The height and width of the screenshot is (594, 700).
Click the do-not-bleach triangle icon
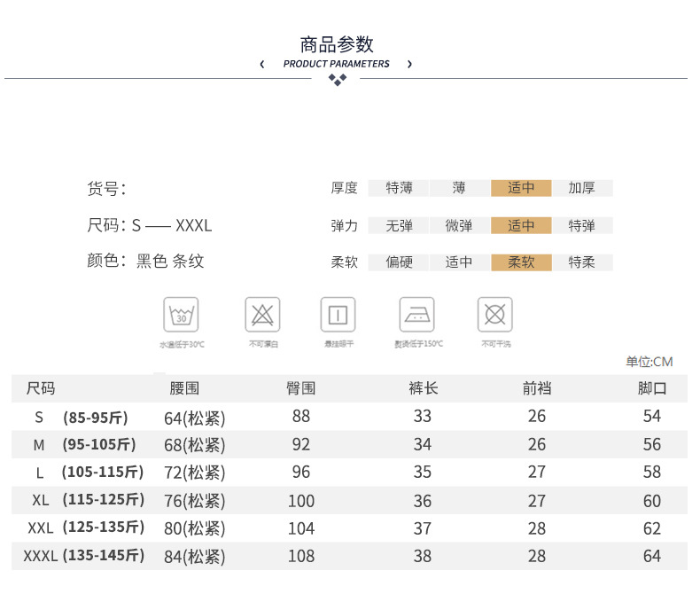[x=262, y=315]
